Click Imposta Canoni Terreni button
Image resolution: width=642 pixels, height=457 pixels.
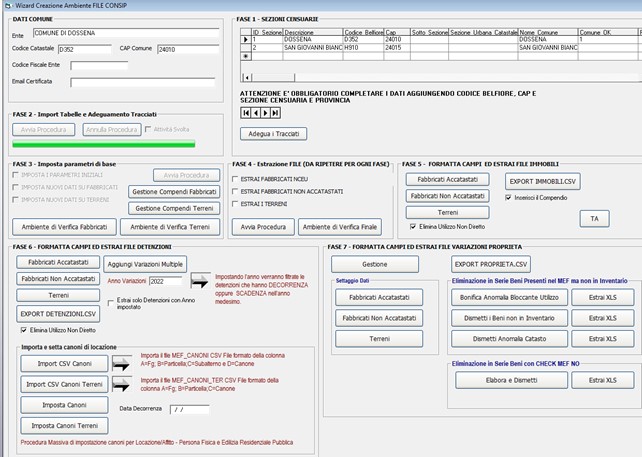(x=64, y=426)
